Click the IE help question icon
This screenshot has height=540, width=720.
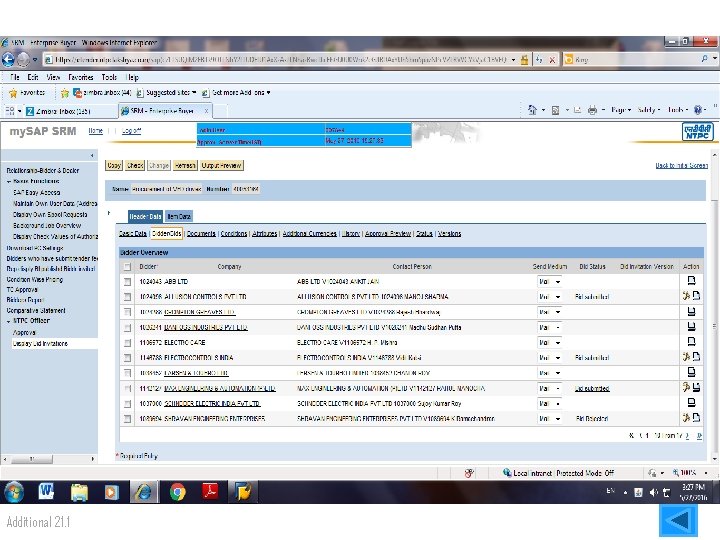pos(698,110)
